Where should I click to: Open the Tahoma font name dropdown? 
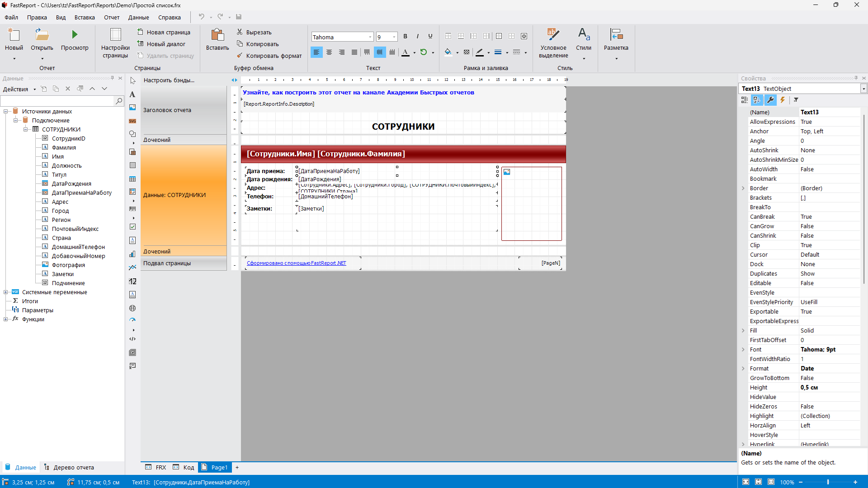coord(370,37)
